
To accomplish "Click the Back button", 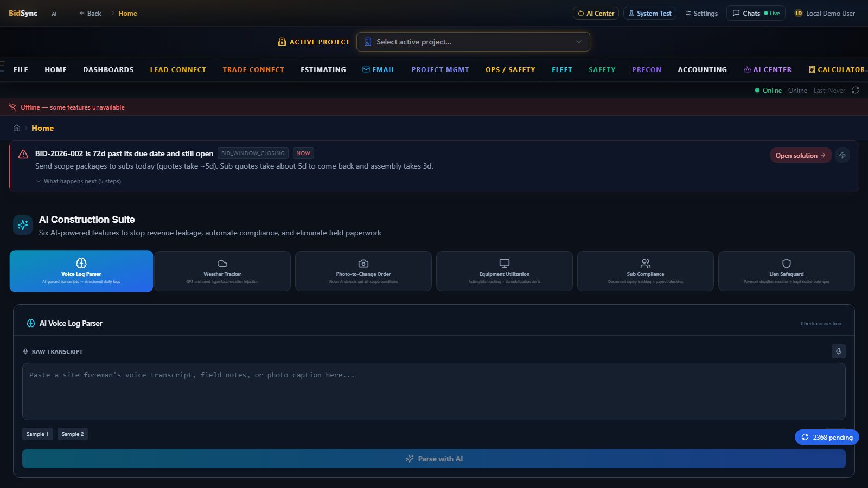I will coord(90,13).
